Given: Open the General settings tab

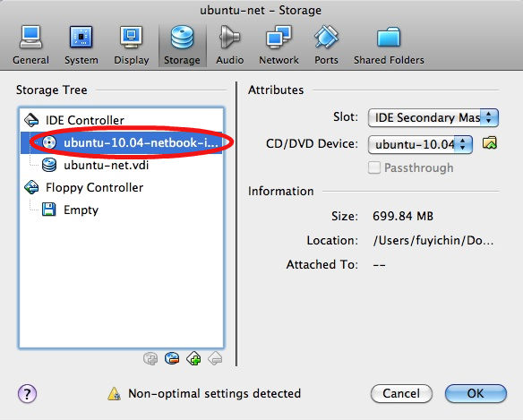Looking at the screenshot, I should tap(30, 45).
